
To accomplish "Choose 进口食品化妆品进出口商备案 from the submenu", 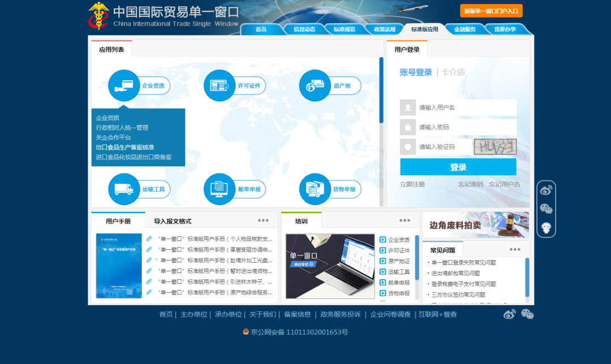I will click(x=134, y=157).
